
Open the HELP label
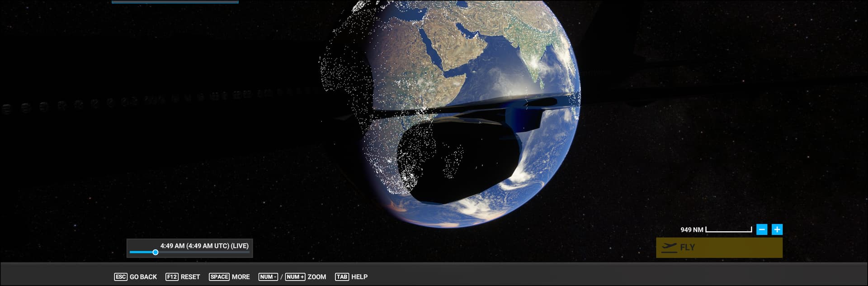coord(359,276)
